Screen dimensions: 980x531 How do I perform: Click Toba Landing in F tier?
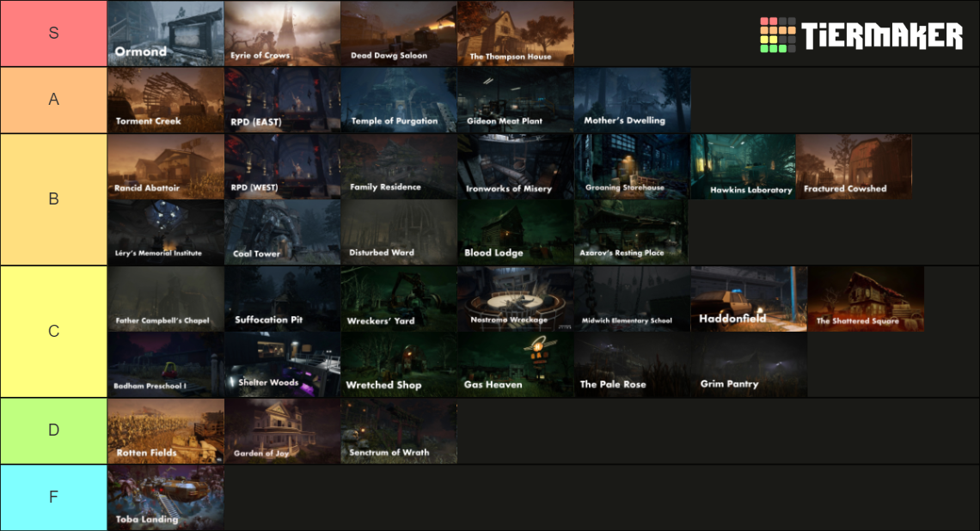click(x=165, y=497)
